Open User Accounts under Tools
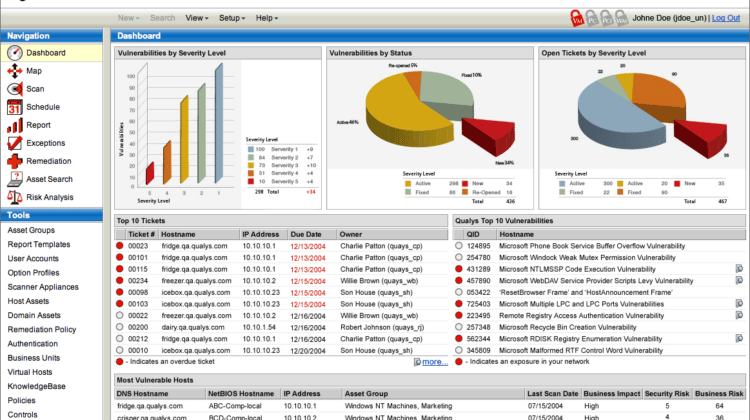This screenshot has height=420, width=750. [33, 259]
